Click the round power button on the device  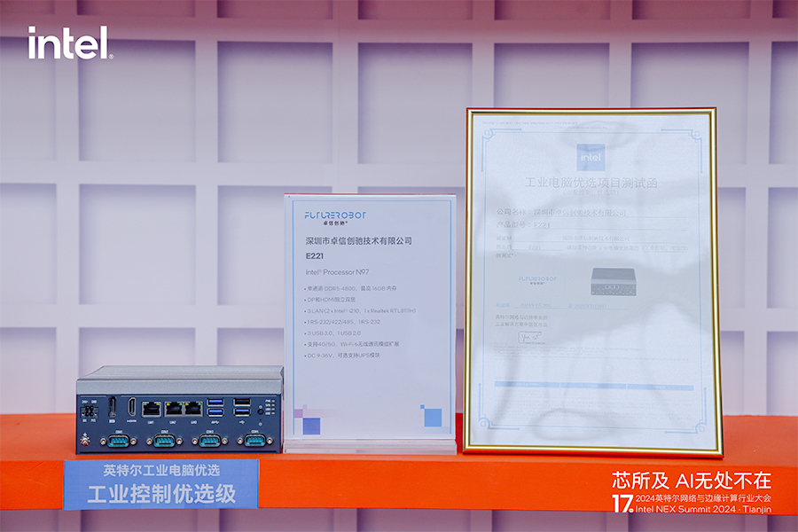261,411
